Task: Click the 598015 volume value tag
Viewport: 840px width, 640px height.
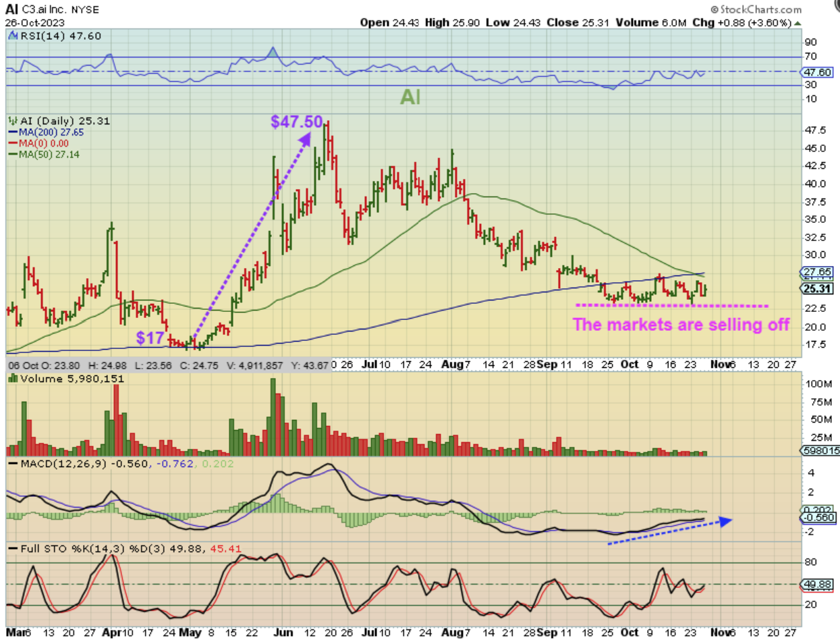Action: click(x=818, y=450)
